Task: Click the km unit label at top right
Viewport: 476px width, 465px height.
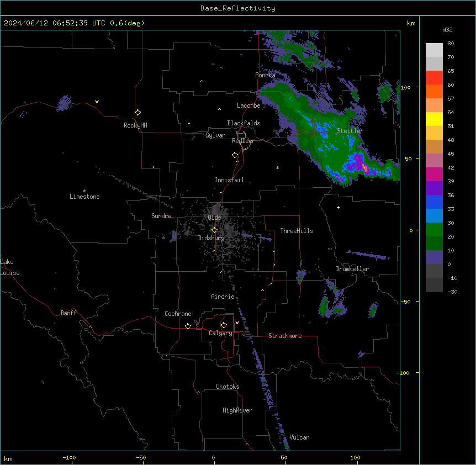Action: click(x=411, y=23)
